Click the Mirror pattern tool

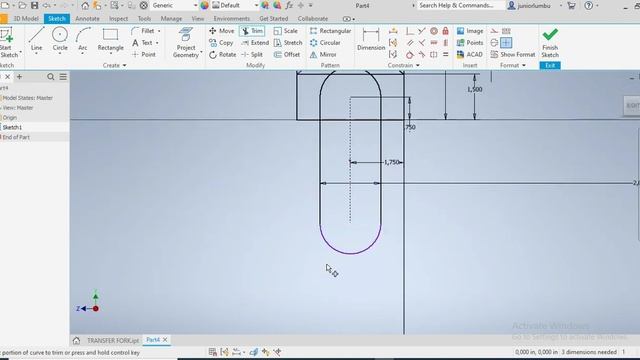click(x=323, y=54)
